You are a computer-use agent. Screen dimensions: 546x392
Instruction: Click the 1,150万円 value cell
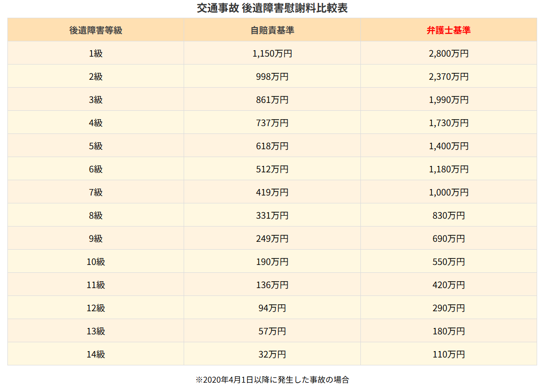click(272, 53)
